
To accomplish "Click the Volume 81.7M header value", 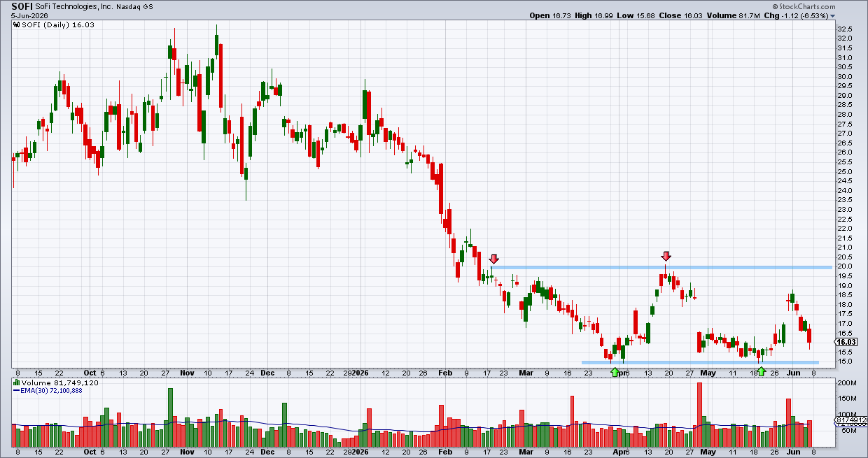I will point(734,15).
